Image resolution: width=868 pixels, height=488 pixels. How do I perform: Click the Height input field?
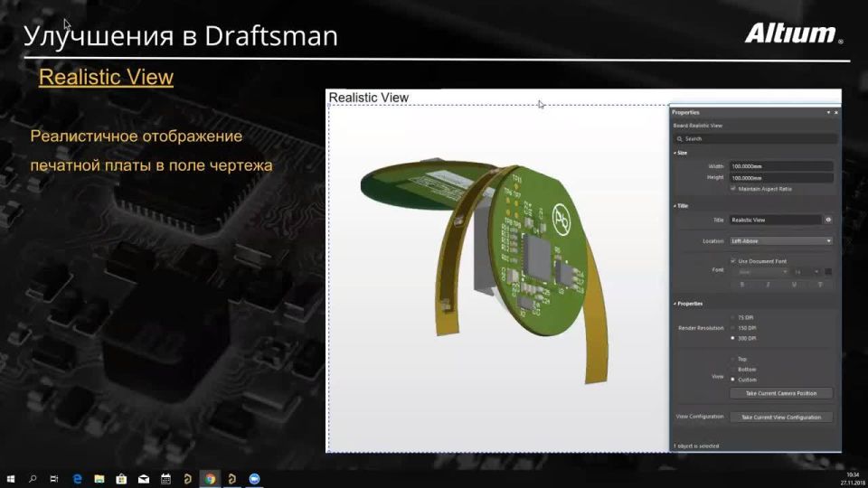pos(781,178)
